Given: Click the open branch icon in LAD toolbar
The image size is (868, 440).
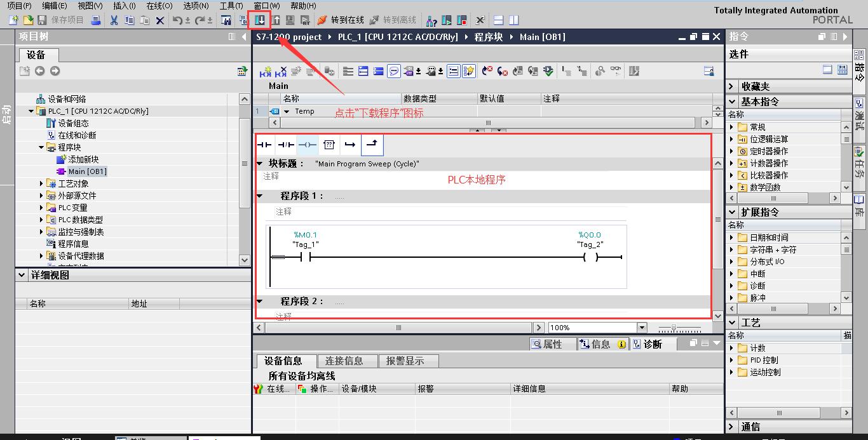Looking at the screenshot, I should pyautogui.click(x=371, y=145).
